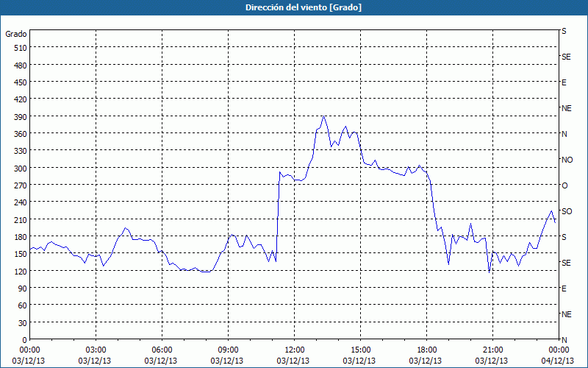The image size is (588, 368).
Task: Click the 03:00 time label
Action: pos(96,350)
